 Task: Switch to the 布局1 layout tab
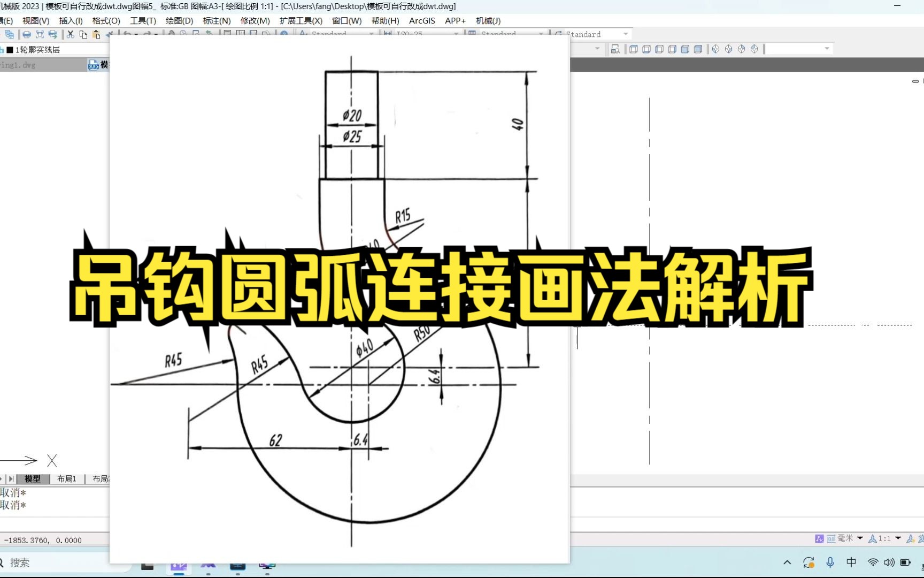pos(67,479)
